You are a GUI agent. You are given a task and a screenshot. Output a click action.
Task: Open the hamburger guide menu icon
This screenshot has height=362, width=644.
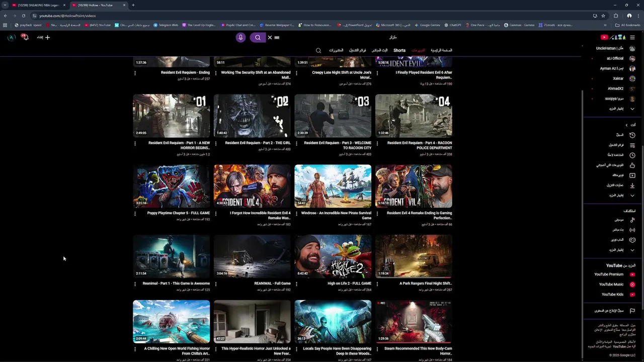632,37
